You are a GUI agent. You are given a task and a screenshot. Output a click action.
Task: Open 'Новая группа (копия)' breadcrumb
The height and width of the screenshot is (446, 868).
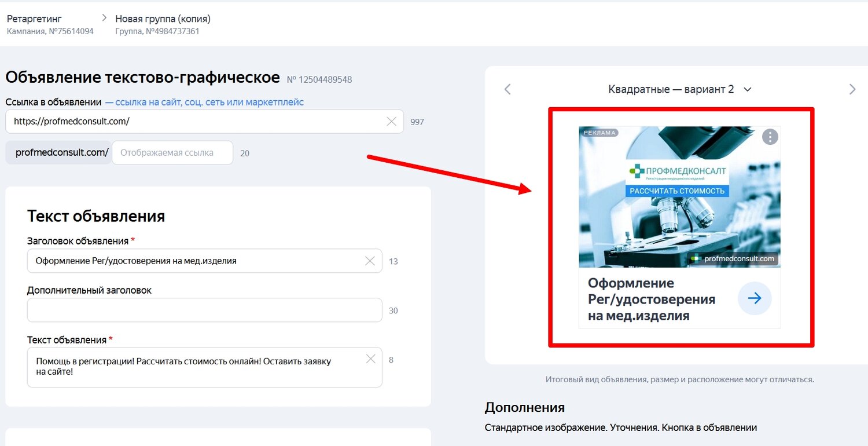point(163,19)
